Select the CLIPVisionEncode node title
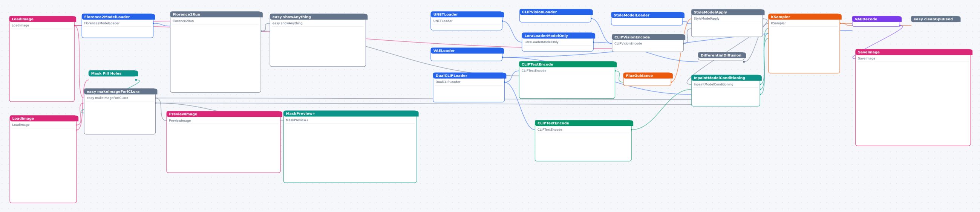Image resolution: width=980 pixels, height=212 pixels. 648,37
